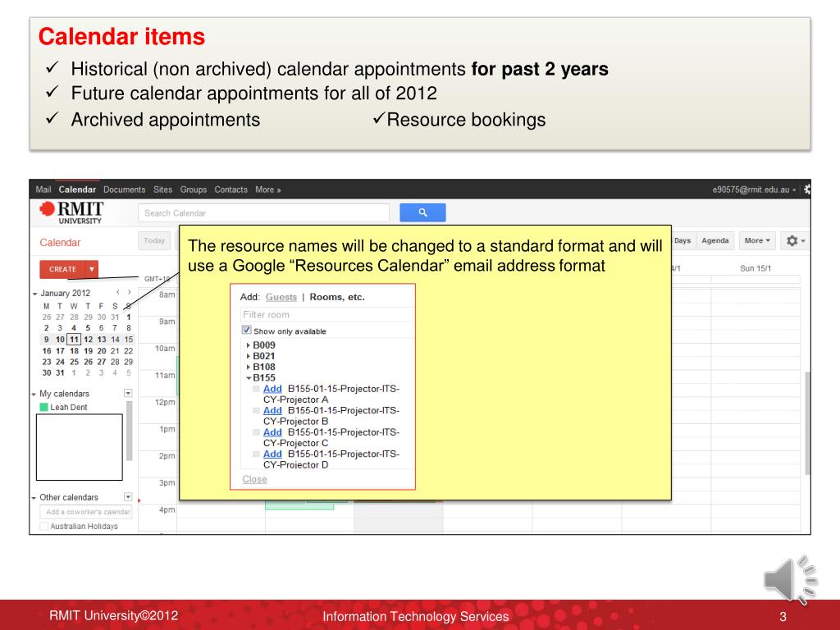Add B155-01-15 Projector D resource
This screenshot has height=630, width=840.
coord(272,454)
